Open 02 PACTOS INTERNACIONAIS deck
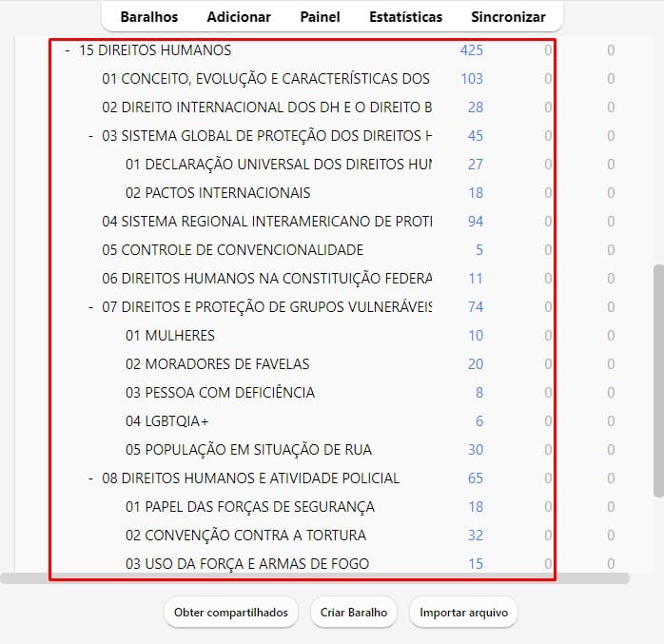664x644 pixels. (218, 193)
